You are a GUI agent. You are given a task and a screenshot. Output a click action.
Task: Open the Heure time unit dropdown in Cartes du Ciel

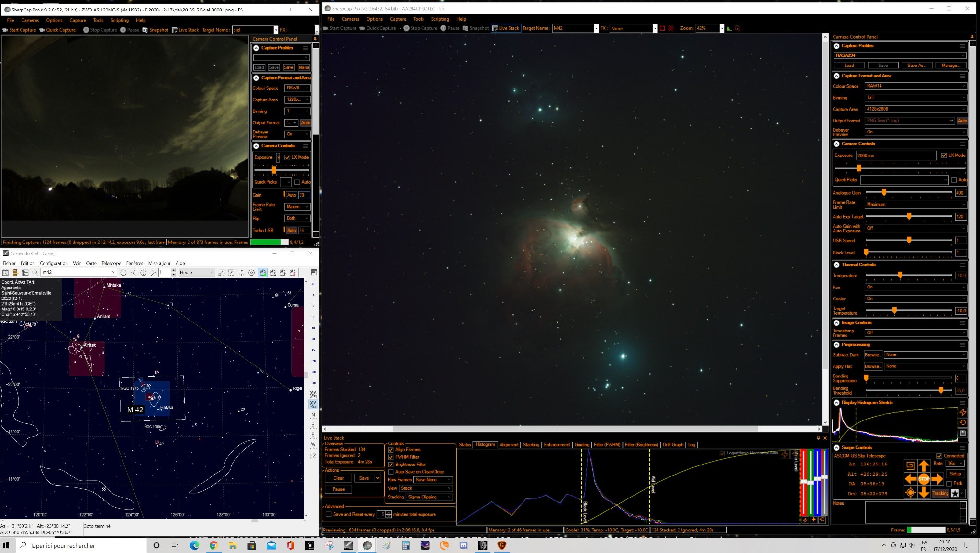tap(197, 273)
